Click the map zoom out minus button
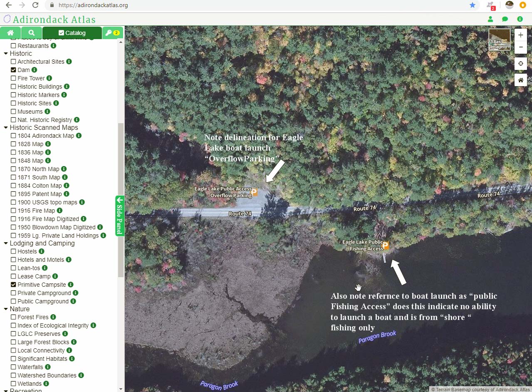The image size is (532, 392). pos(520,47)
